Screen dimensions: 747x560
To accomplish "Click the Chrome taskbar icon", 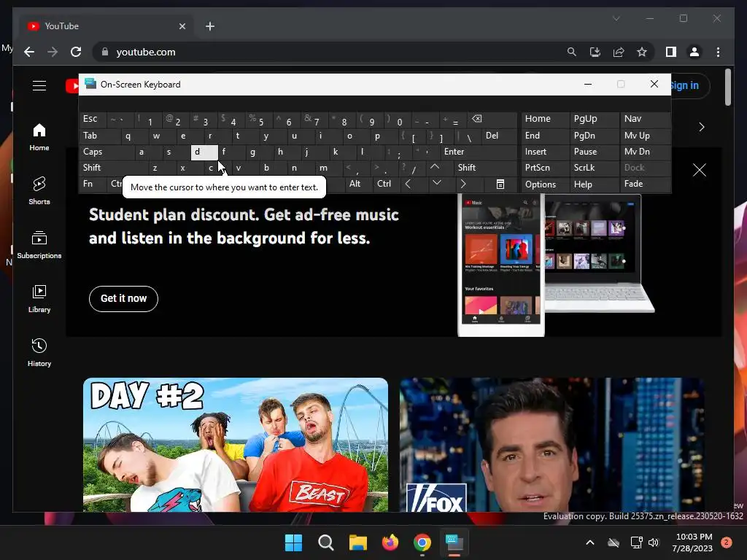I will (422, 542).
